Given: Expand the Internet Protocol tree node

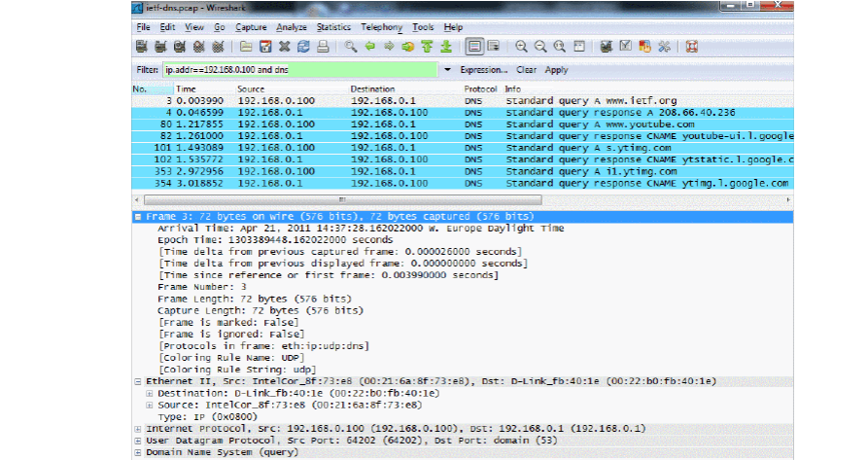Looking at the screenshot, I should click(x=137, y=428).
